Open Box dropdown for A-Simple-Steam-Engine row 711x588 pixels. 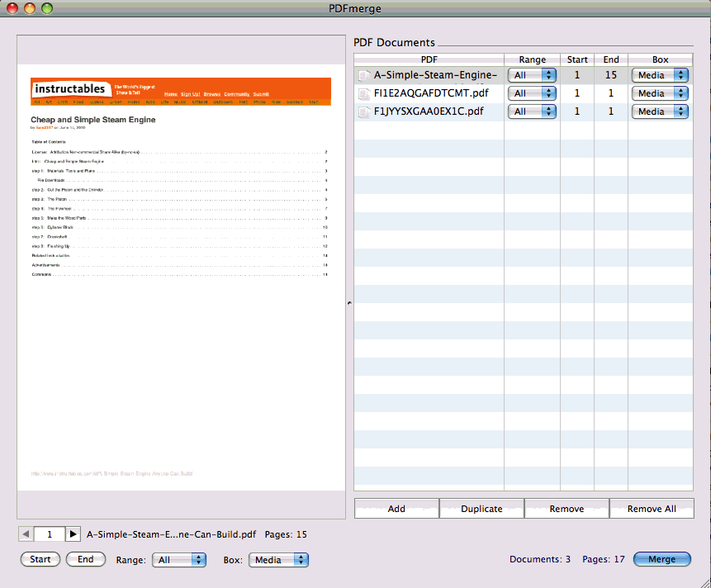[x=660, y=75]
